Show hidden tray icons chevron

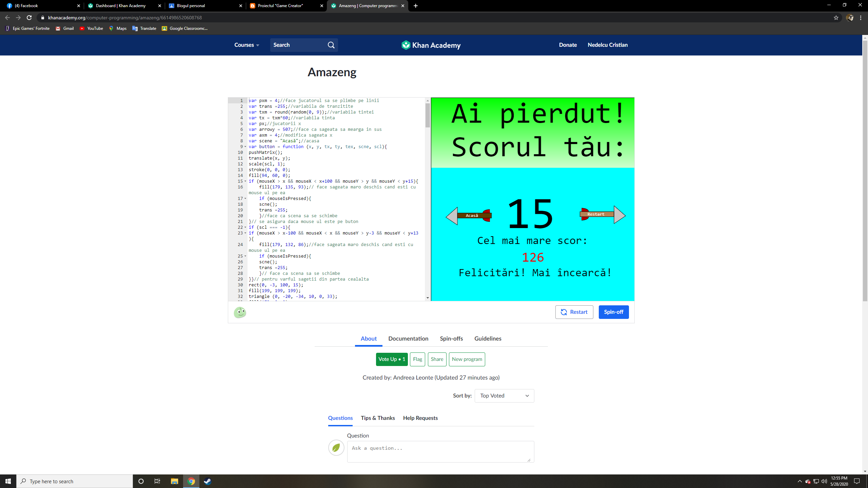point(800,481)
